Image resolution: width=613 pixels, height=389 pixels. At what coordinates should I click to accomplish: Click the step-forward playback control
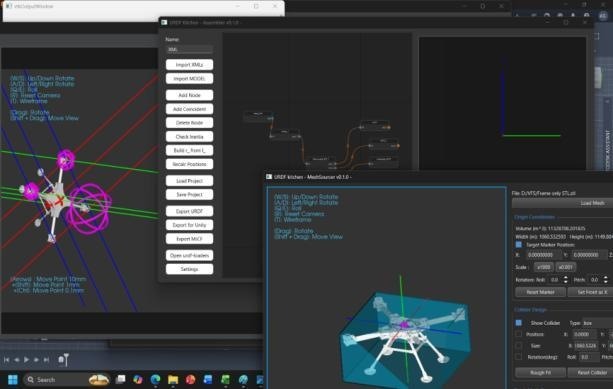(36, 360)
